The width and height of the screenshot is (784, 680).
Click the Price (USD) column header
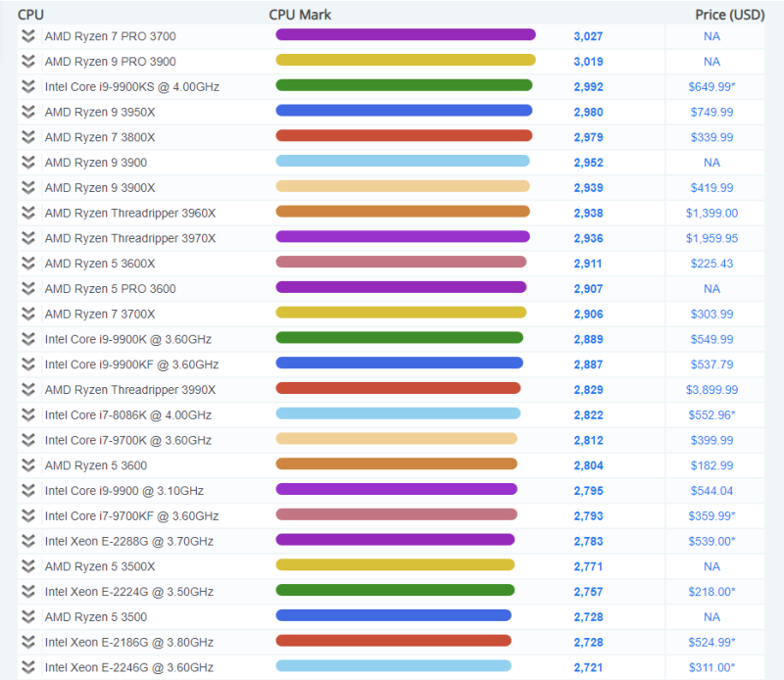(x=730, y=15)
